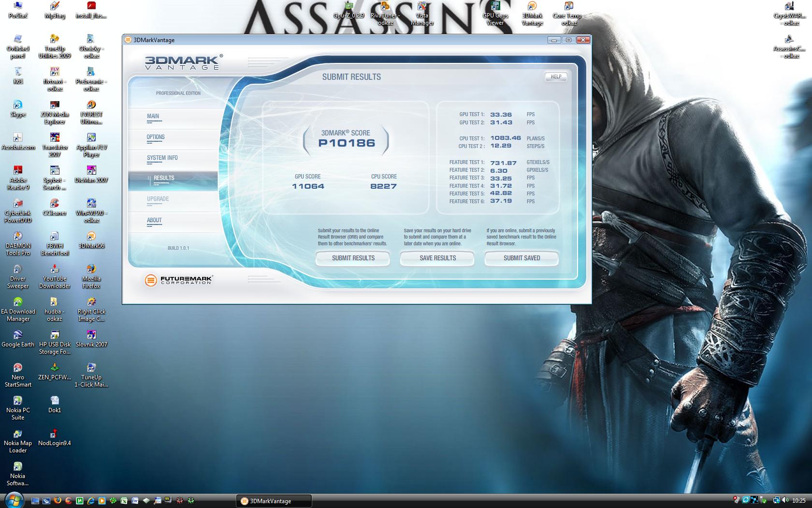Open the Počítač desktop icon
The width and height of the screenshot is (812, 508).
tap(18, 10)
